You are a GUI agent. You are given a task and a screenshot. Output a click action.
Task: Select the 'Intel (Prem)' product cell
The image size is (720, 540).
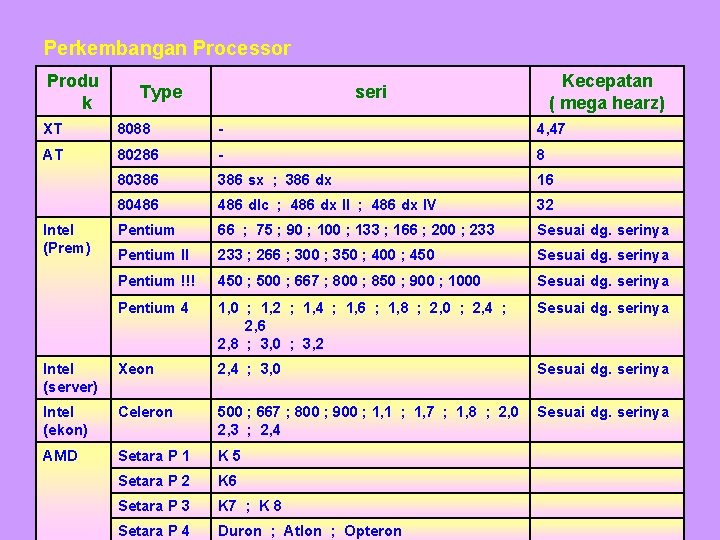pos(73,286)
